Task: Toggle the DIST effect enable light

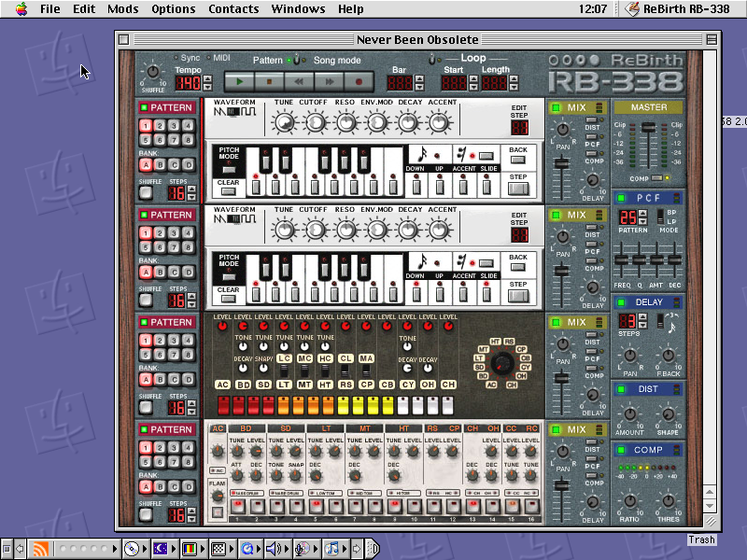Action: pos(621,389)
